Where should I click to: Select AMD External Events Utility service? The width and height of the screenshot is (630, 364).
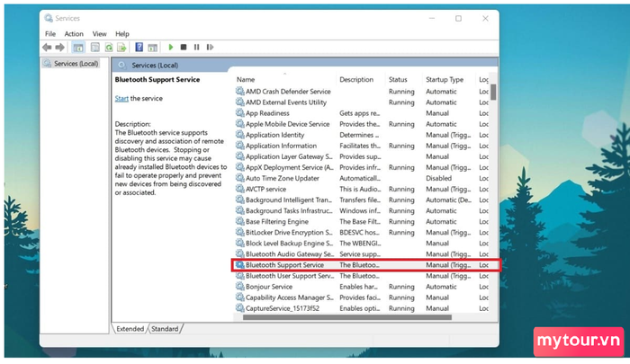click(x=362, y=102)
